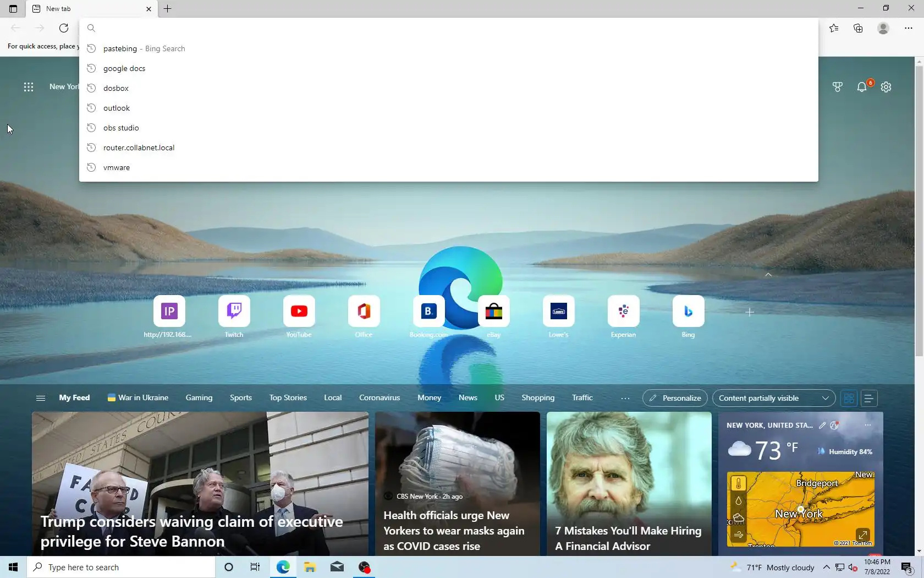
Task: Open the Health officials masks article
Action: click(458, 484)
